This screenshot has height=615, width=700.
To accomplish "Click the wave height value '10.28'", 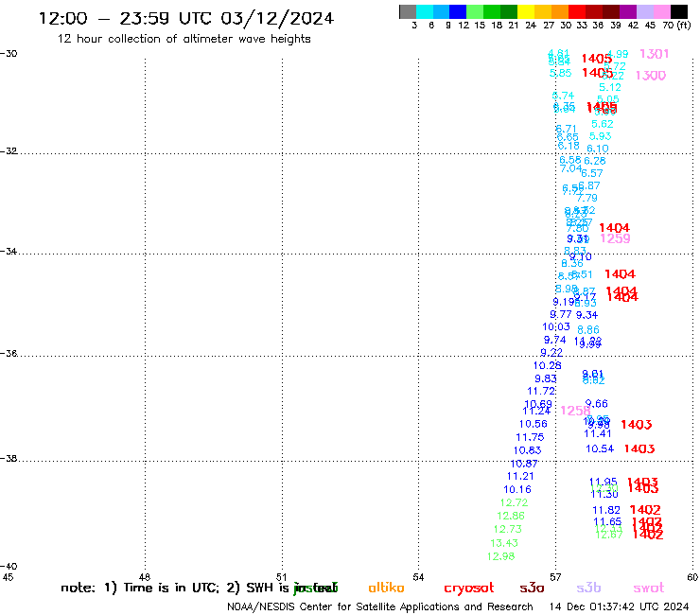I will (x=548, y=365).
